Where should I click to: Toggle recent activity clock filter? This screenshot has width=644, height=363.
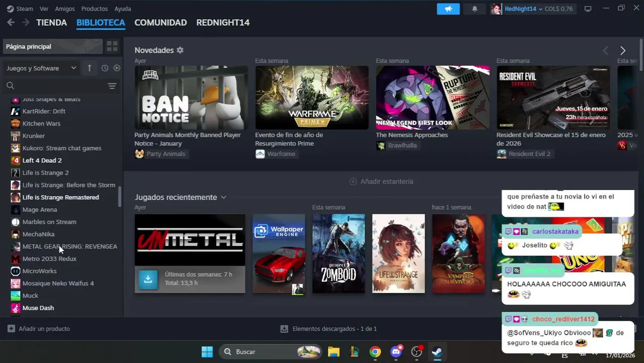coord(105,68)
